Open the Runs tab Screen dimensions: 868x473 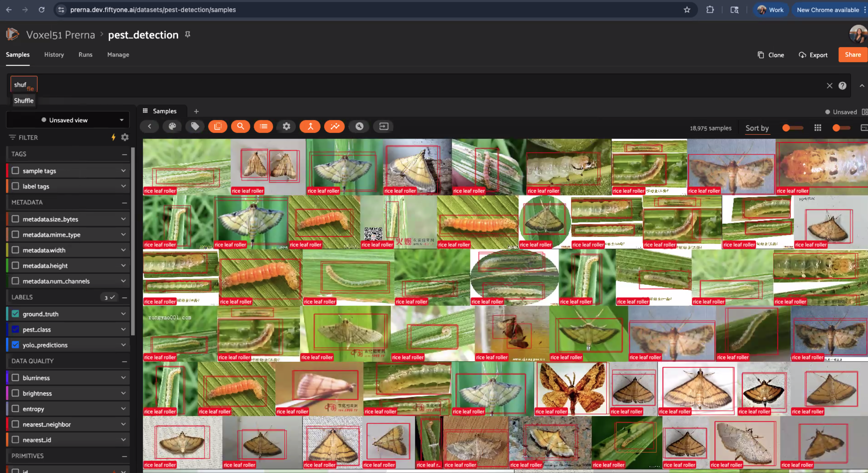click(x=85, y=55)
